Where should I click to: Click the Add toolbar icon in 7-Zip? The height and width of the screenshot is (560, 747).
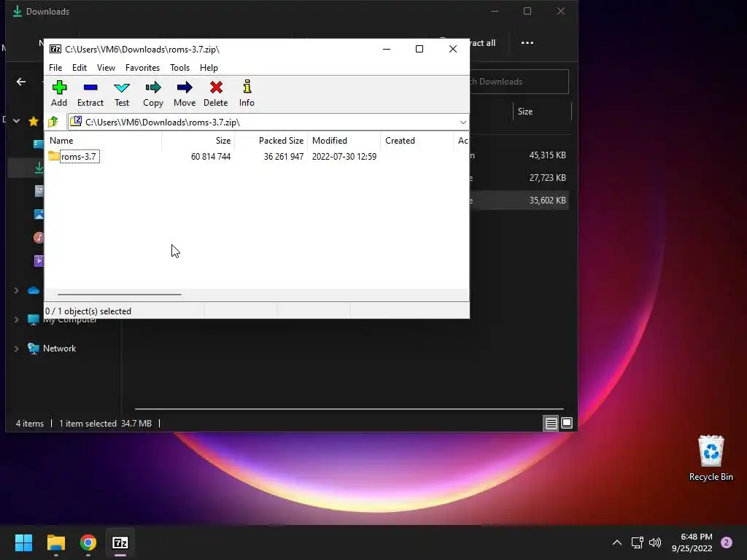pos(59,94)
